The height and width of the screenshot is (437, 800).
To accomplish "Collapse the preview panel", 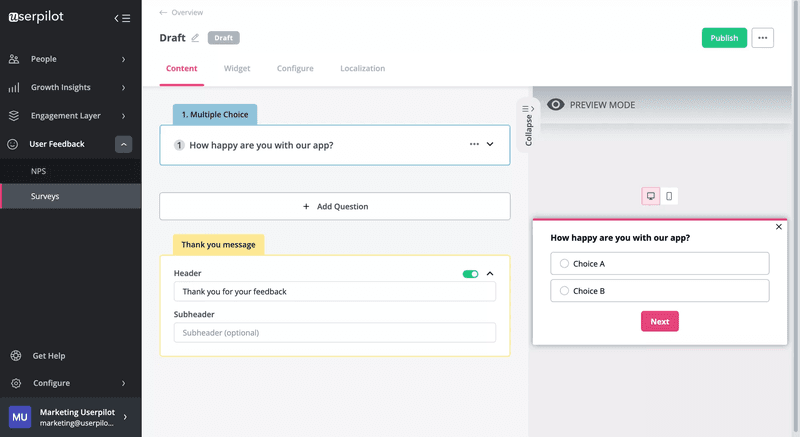I will 528,125.
